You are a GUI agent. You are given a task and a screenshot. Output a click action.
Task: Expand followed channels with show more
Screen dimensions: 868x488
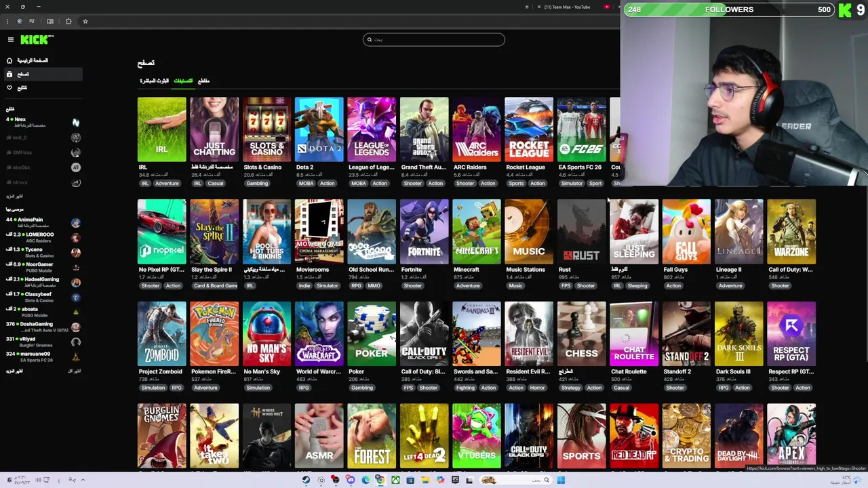14,196
